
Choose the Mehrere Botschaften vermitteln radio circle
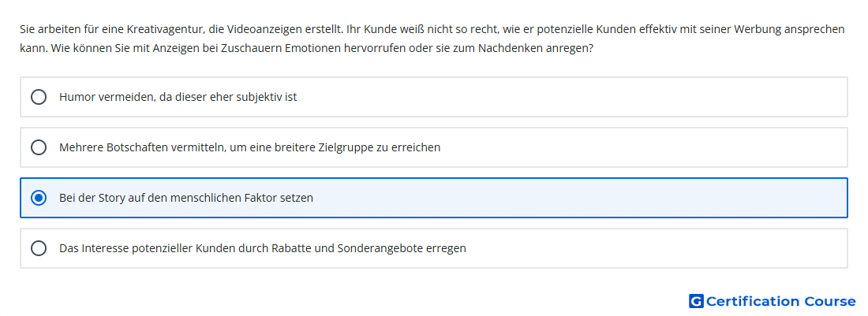click(x=39, y=147)
